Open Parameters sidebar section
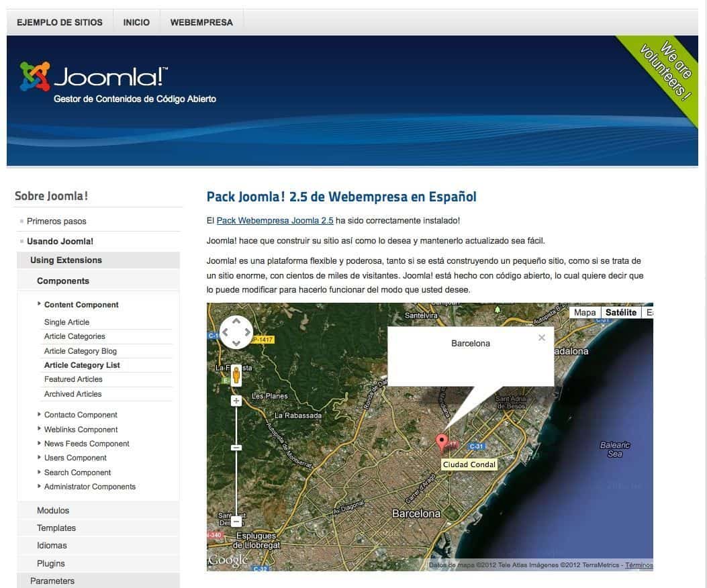This screenshot has width=707, height=588. (x=98, y=581)
